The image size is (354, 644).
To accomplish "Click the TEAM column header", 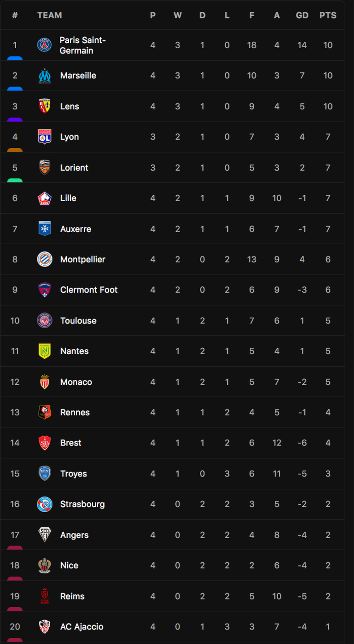I will [50, 15].
